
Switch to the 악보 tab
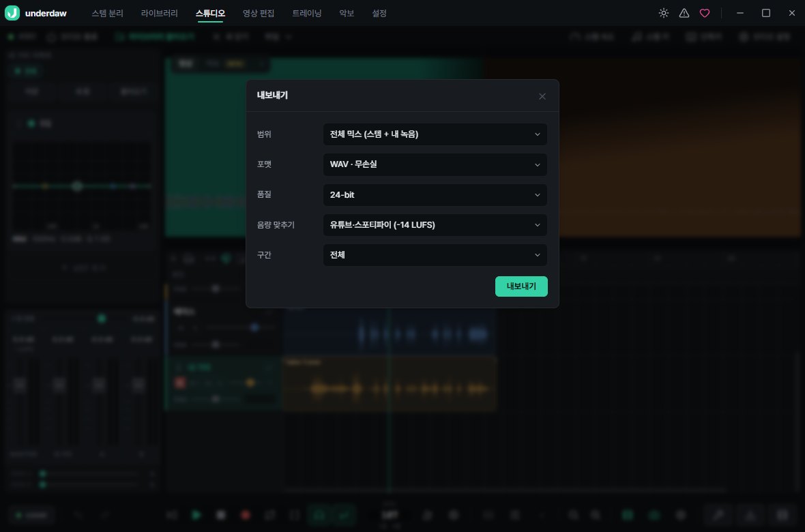click(347, 14)
